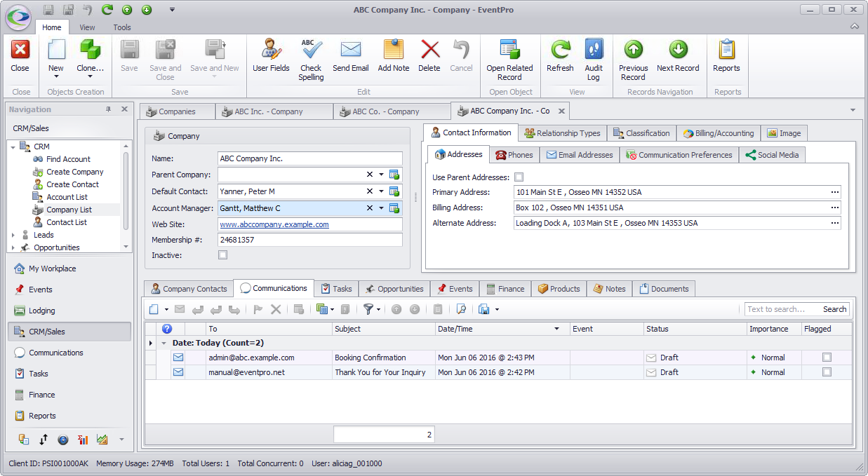
Task: Open the Phones sub-tab
Action: pyautogui.click(x=514, y=155)
